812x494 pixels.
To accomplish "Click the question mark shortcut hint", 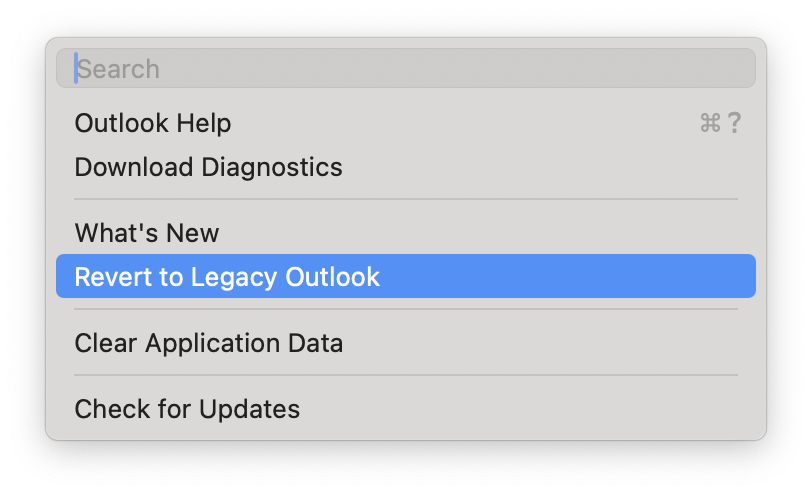I will coord(734,123).
